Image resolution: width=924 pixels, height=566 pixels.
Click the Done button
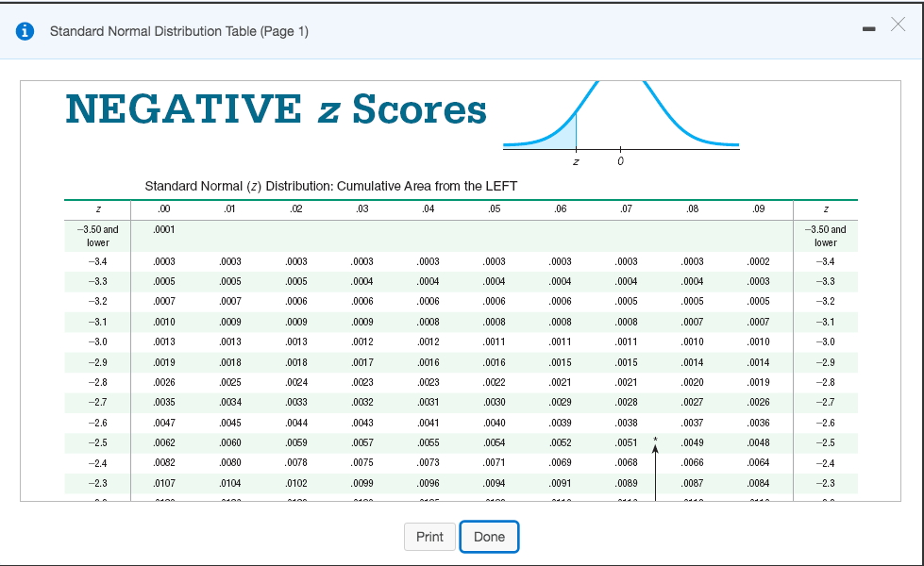489,537
